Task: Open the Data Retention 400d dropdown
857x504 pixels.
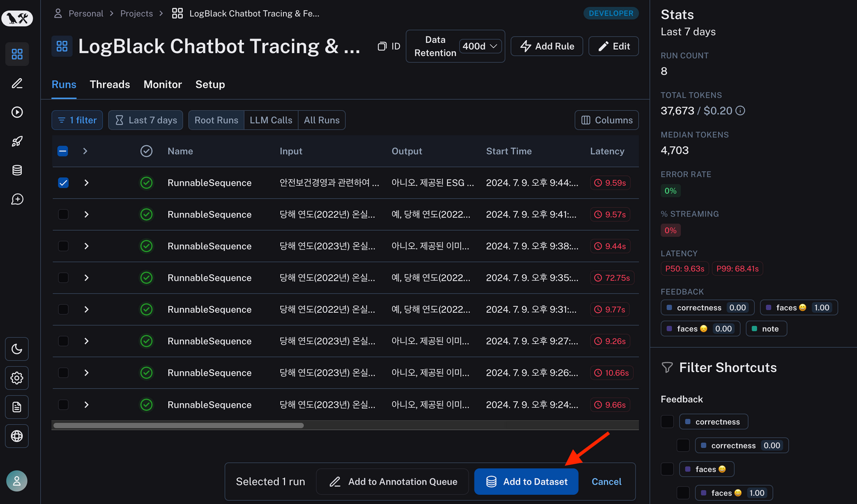Action: tap(480, 46)
